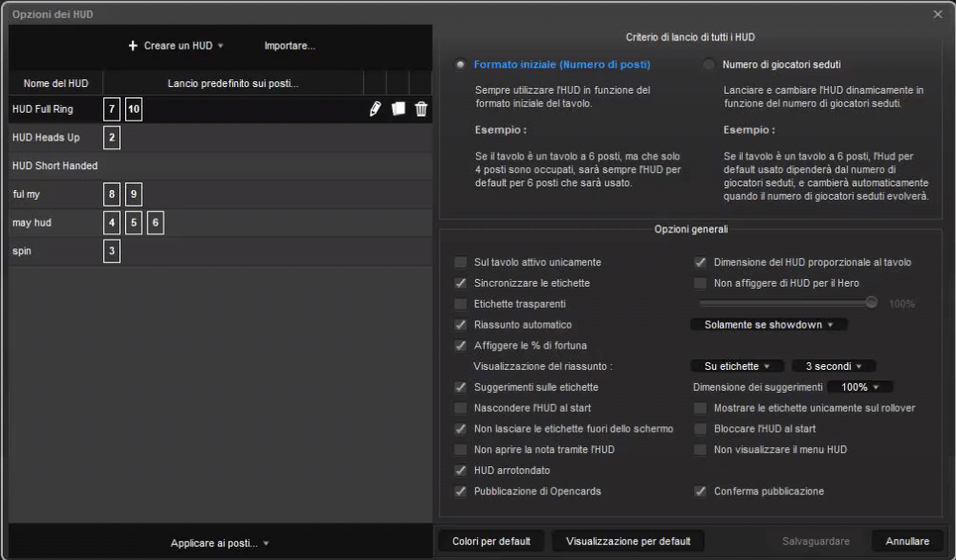Enable Bloccare l'HUD al start
Screen dimensions: 956x560
tap(700, 428)
